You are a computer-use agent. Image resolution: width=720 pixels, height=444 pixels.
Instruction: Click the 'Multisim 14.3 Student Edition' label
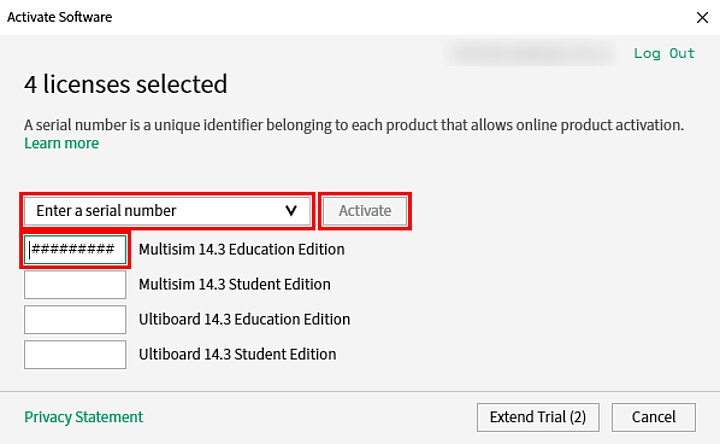(234, 284)
